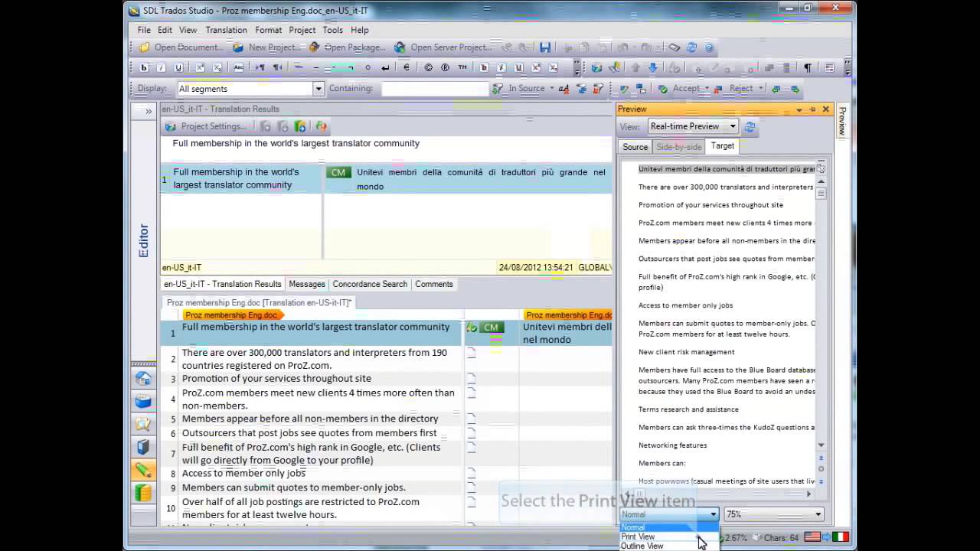Open the Projects view in the sidebar
980x551 pixels.
tap(143, 401)
